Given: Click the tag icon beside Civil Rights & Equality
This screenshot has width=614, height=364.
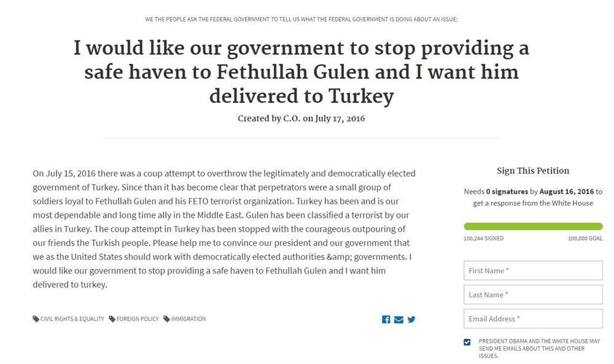Looking at the screenshot, I should coord(36,319).
